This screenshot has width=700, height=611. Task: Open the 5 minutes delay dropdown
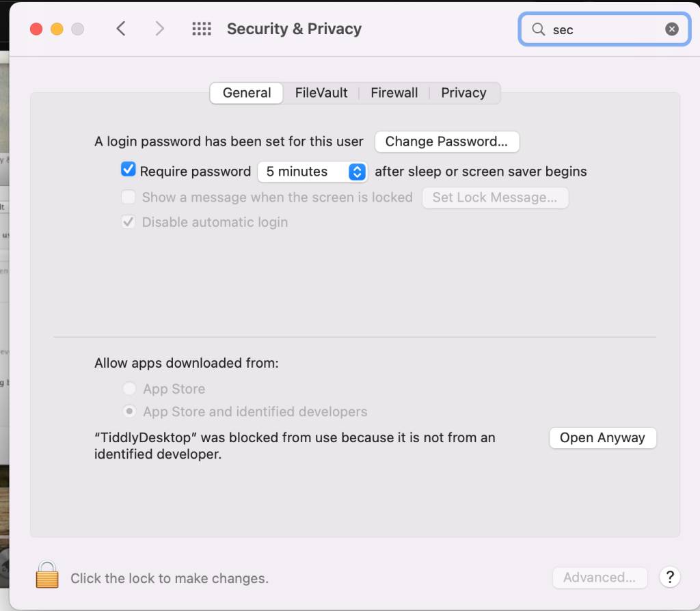[x=312, y=172]
